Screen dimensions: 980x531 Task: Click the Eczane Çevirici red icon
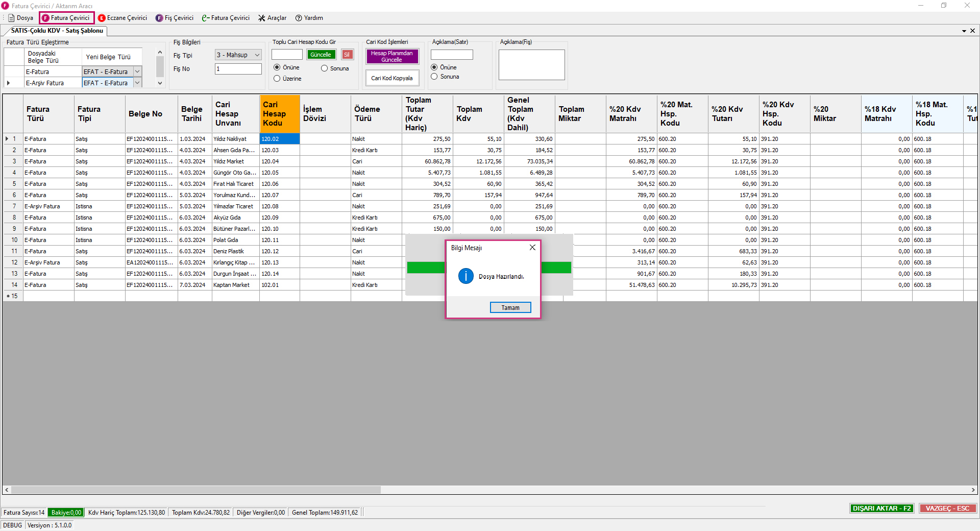pos(102,18)
